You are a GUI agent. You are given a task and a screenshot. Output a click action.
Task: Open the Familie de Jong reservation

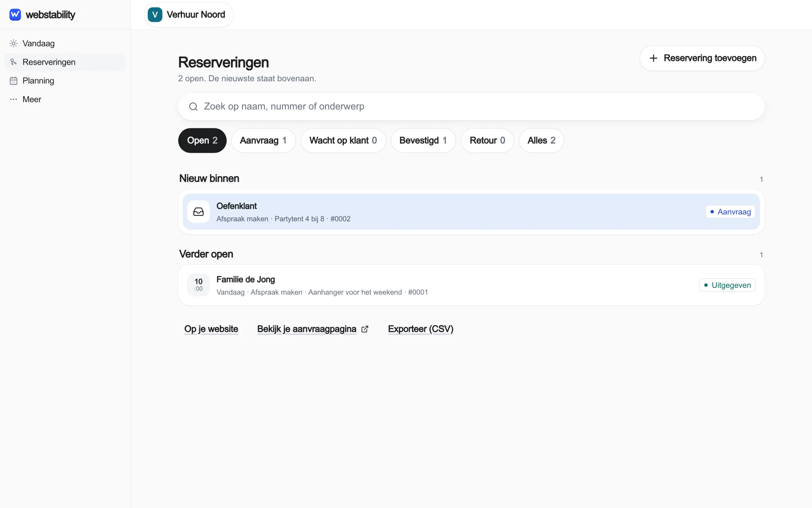pyautogui.click(x=471, y=285)
